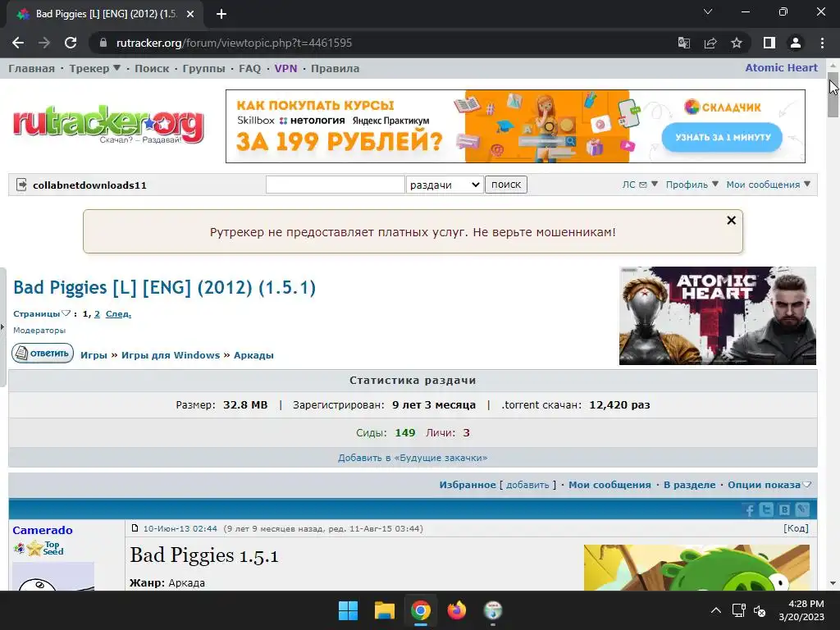
Task: Click the share page icon in address bar
Action: (710, 43)
